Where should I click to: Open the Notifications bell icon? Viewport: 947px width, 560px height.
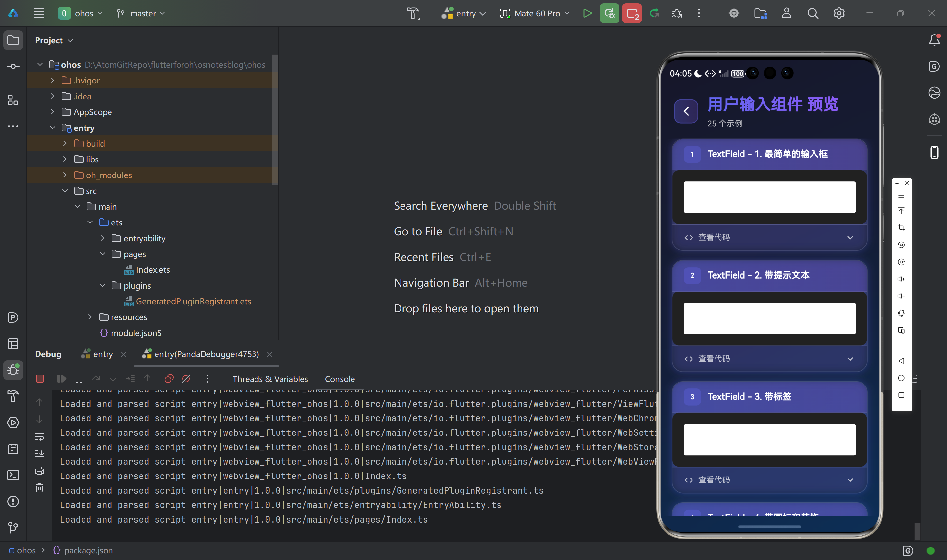click(934, 40)
